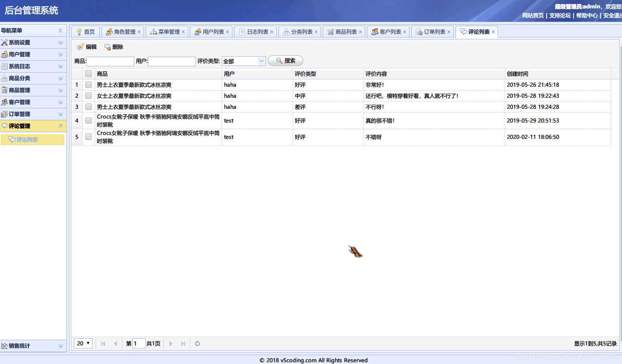Check row 3 with comment 不行呀！

[89, 107]
